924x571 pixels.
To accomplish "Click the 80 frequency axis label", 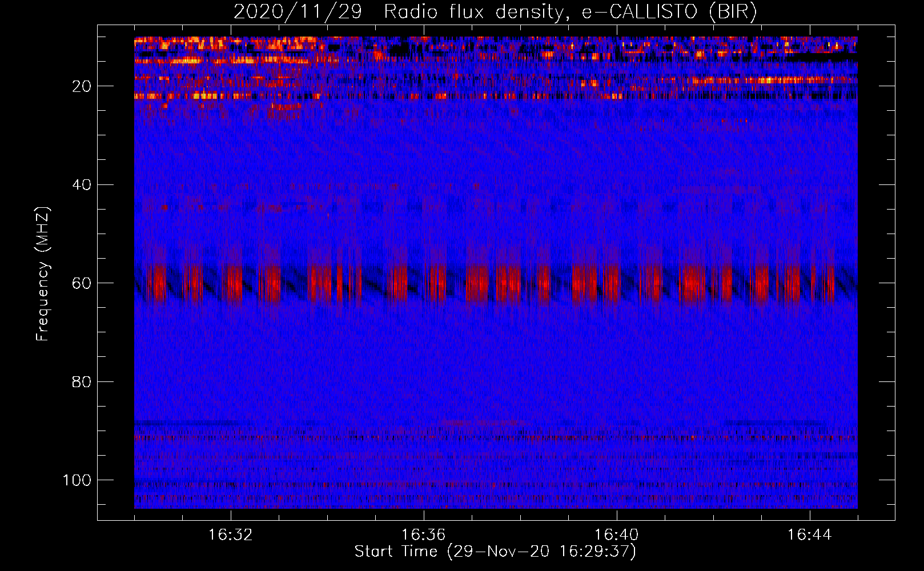I will pos(82,381).
